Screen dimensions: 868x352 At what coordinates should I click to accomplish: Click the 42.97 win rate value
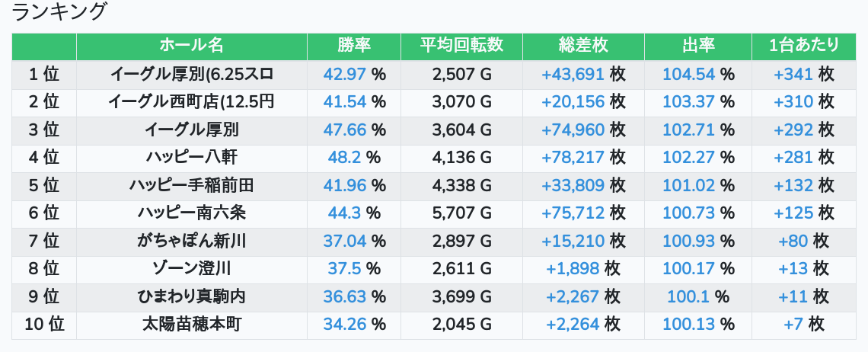[345, 75]
